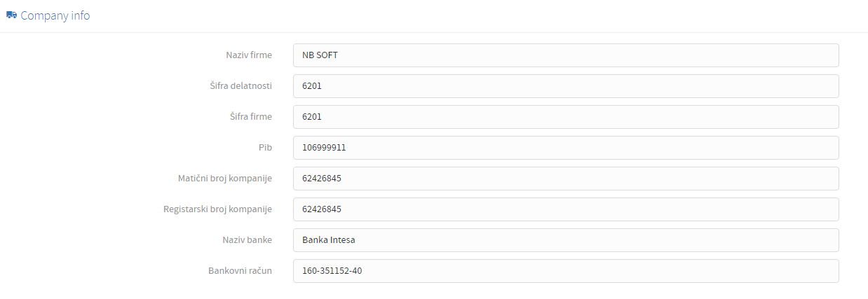This screenshot has height=299, width=868.
Task: Focus the Naziv banke input field
Action: [x=566, y=240]
